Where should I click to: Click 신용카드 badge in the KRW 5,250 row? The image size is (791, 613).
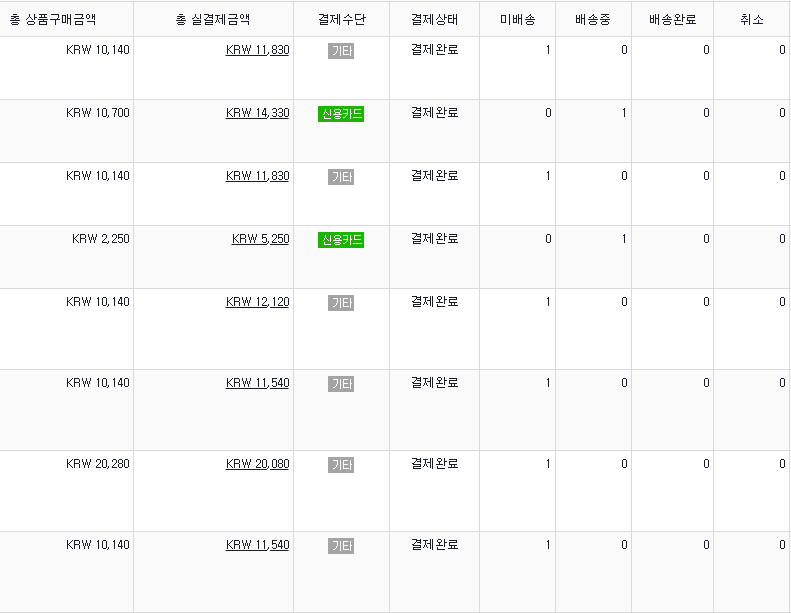(x=341, y=240)
